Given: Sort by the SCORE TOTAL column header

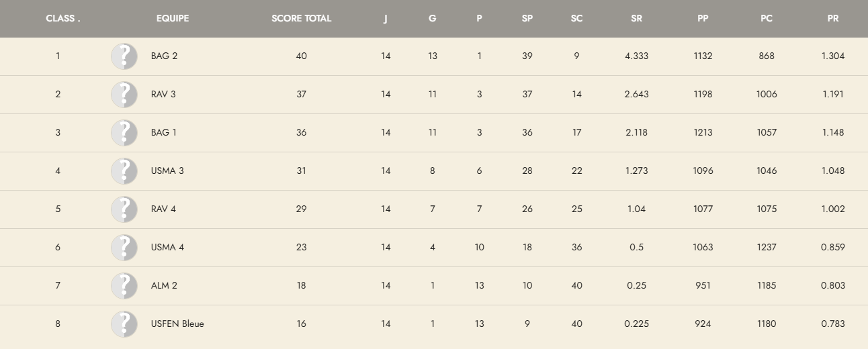Looking at the screenshot, I should point(301,19).
